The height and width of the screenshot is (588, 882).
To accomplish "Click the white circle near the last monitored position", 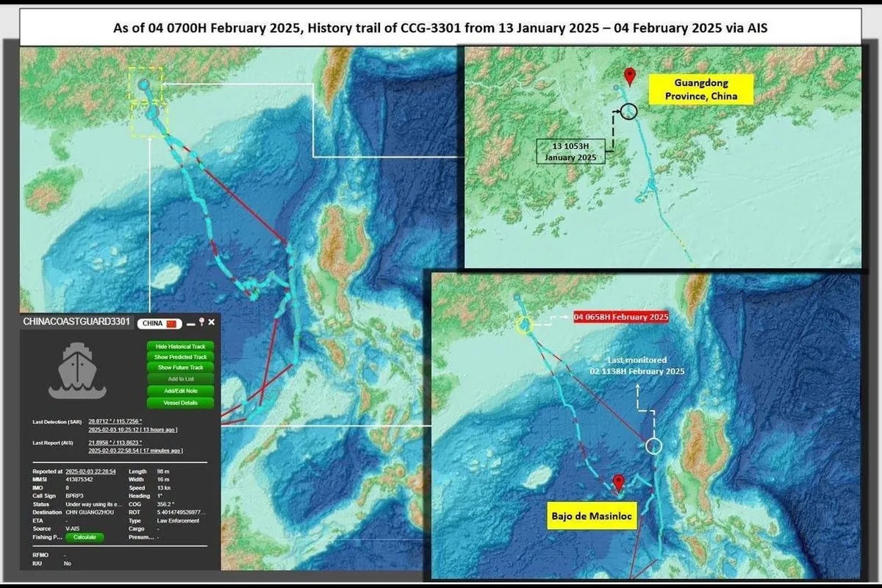I will click(654, 444).
